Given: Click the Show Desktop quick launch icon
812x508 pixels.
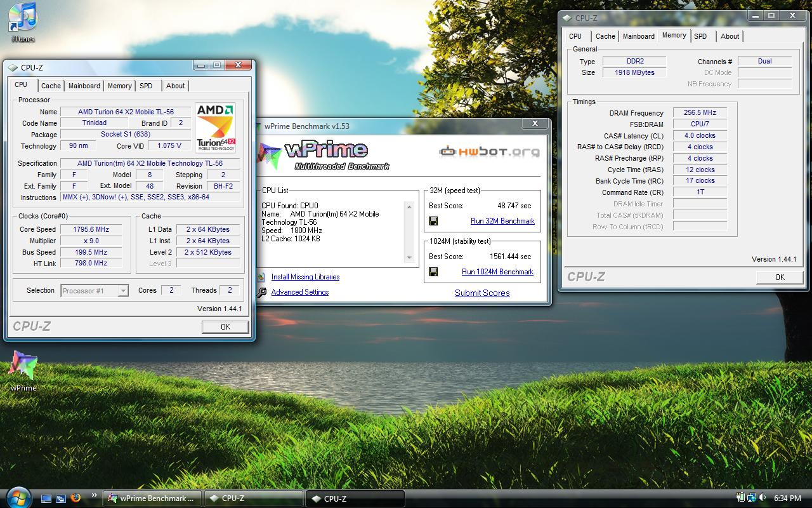Looking at the screenshot, I should coord(46,498).
